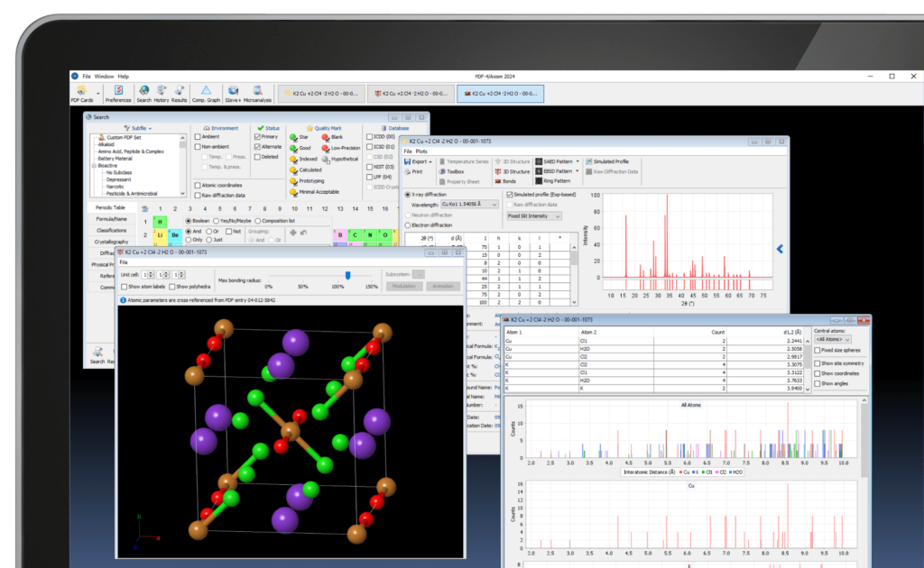Check Show atom labels in 3D window
This screenshot has width=924, height=568.
[125, 287]
